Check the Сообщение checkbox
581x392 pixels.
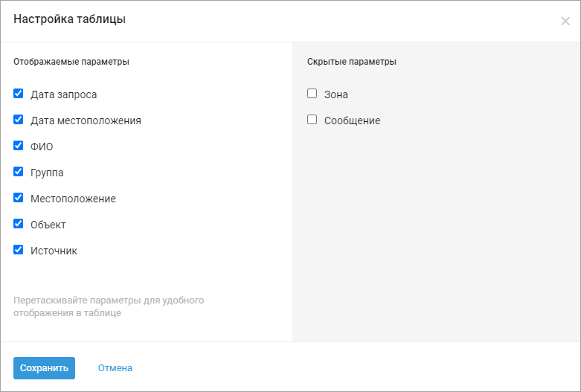[312, 120]
